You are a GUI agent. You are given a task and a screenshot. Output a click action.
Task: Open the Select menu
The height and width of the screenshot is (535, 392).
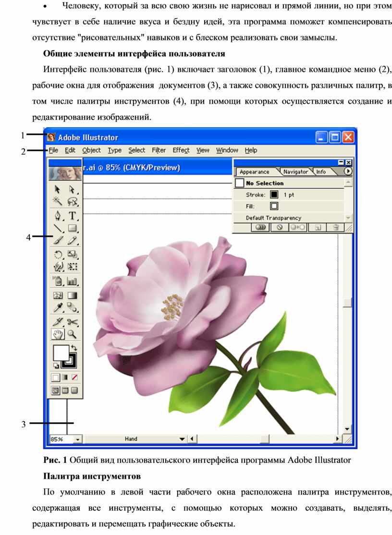pyautogui.click(x=137, y=150)
